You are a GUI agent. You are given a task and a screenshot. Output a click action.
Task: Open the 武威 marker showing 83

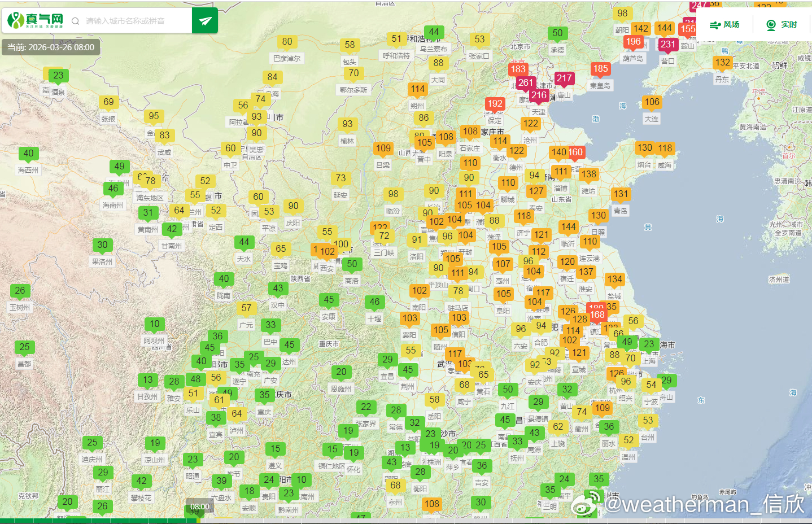tap(164, 136)
